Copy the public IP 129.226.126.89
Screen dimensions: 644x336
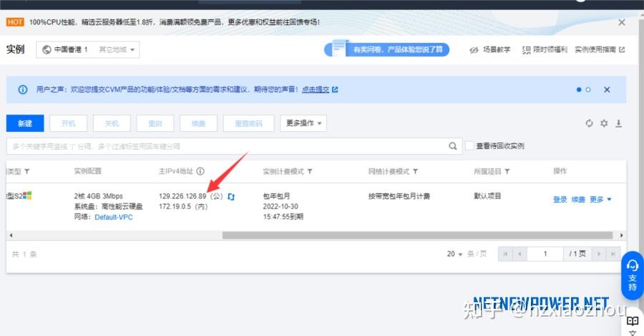tap(231, 196)
